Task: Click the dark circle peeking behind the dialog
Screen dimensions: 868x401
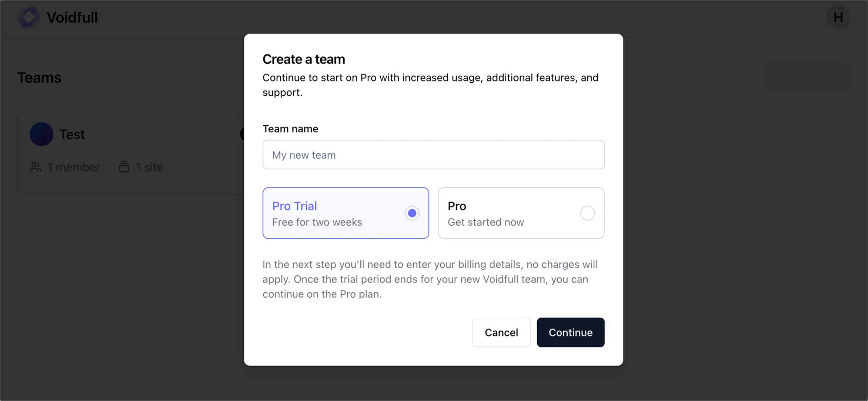Action: click(x=243, y=134)
